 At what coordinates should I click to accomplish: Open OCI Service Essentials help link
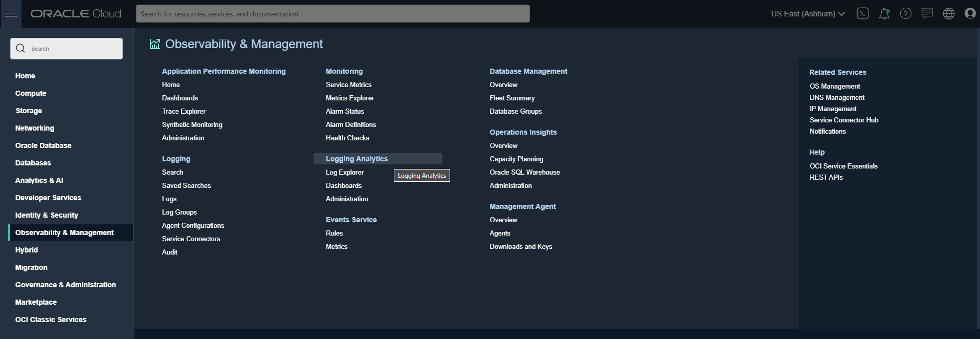click(x=843, y=166)
